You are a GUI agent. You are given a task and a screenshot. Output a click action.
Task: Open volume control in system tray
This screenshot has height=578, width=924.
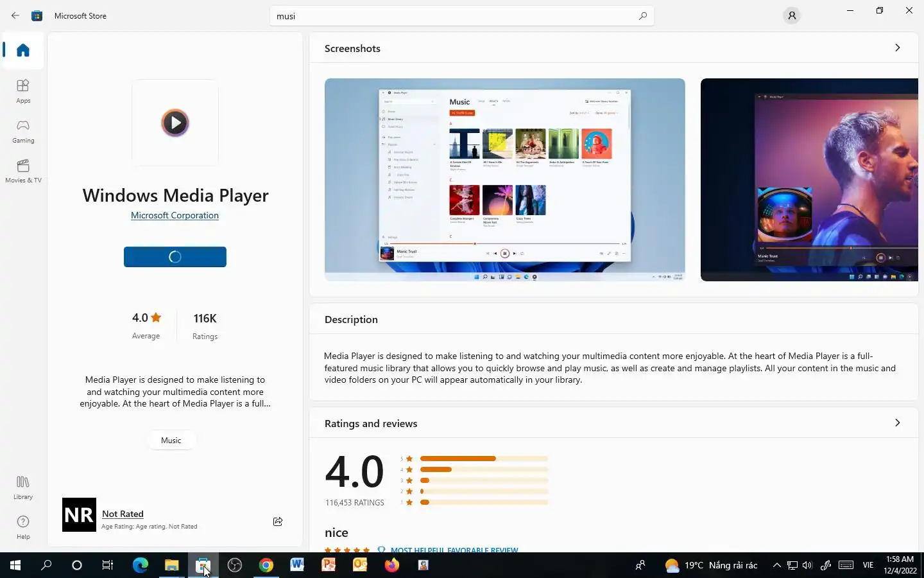(x=807, y=565)
